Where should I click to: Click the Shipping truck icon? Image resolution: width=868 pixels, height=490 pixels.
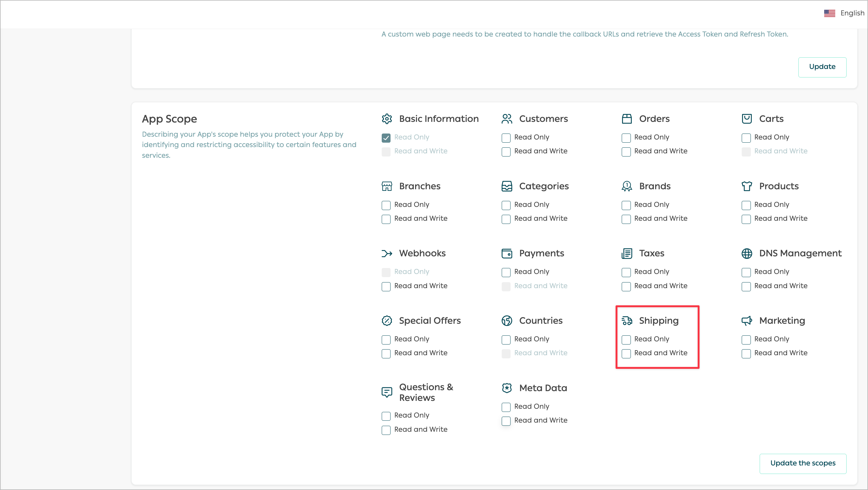coord(626,321)
